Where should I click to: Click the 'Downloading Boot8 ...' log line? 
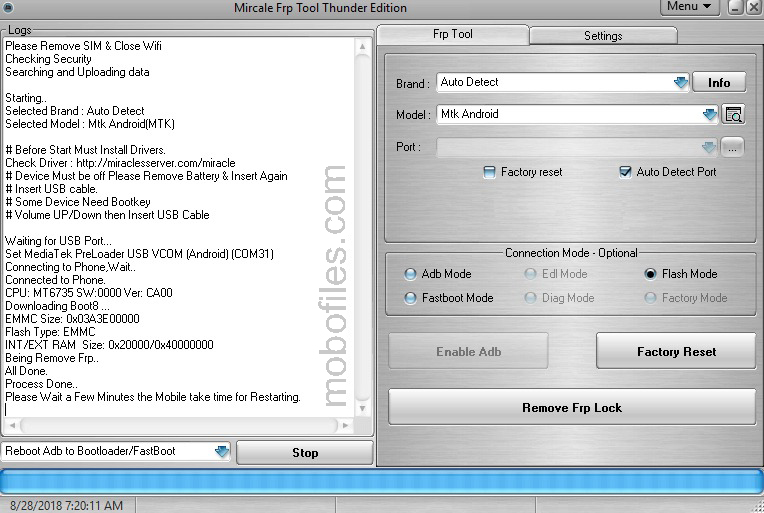click(x=57, y=306)
